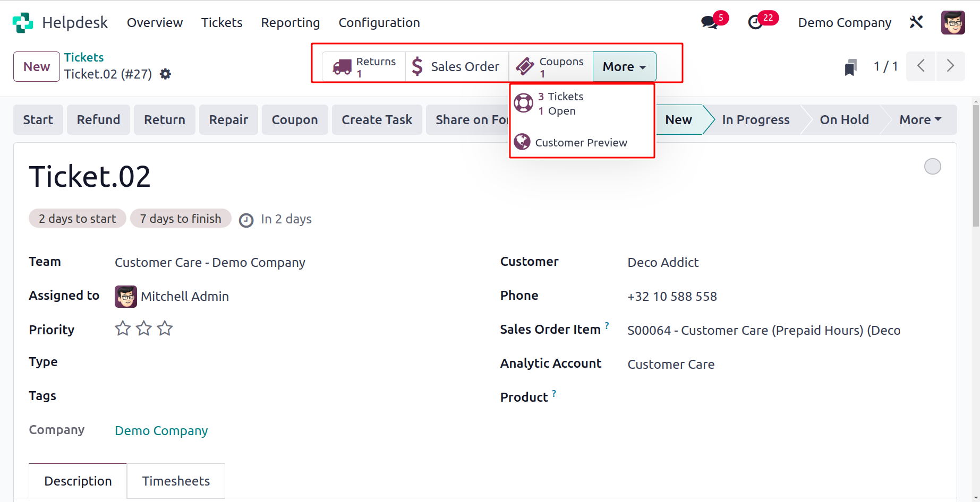Viewport: 980px width, 502px height.
Task: Click the Helpdesk app name
Action: (x=75, y=23)
